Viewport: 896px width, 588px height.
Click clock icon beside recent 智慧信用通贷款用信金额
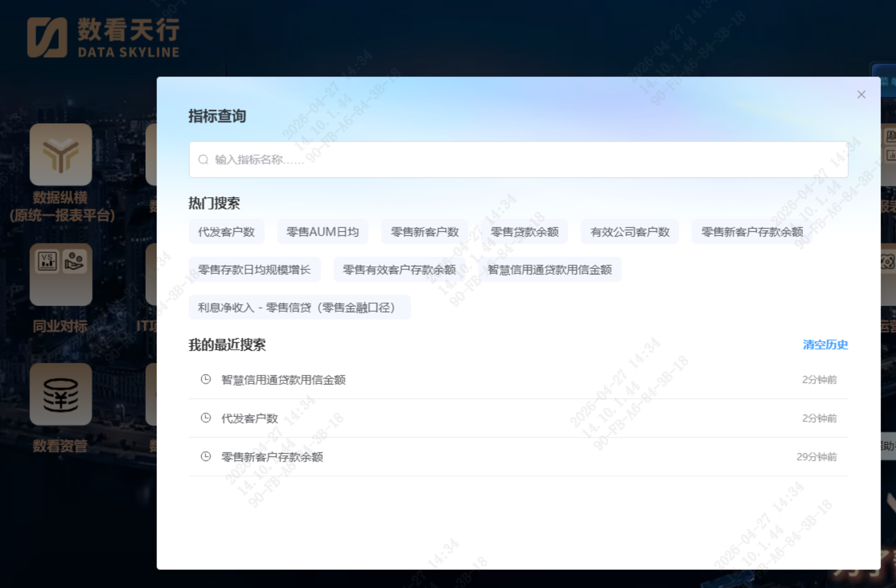point(206,379)
